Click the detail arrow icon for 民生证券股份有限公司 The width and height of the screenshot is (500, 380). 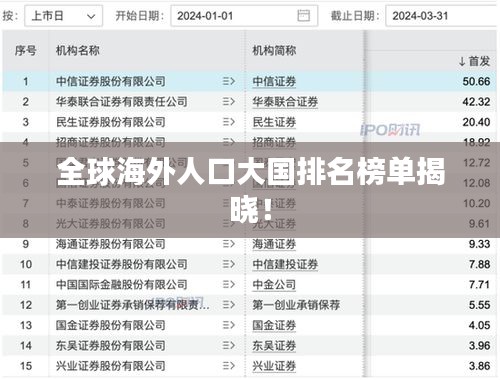[x=229, y=122]
